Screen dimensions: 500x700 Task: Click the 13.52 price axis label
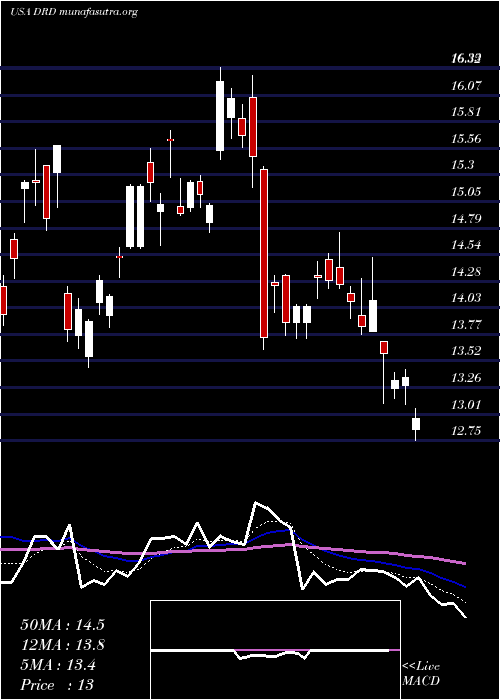[467, 351]
